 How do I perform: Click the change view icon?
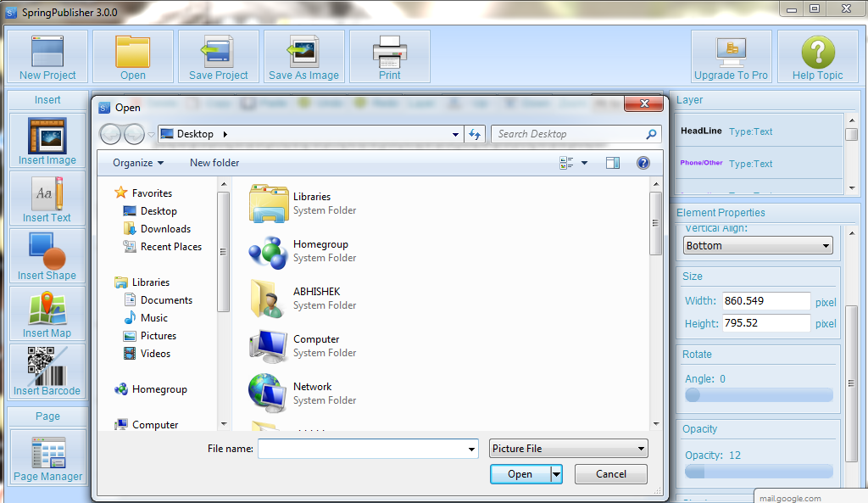[x=566, y=163]
